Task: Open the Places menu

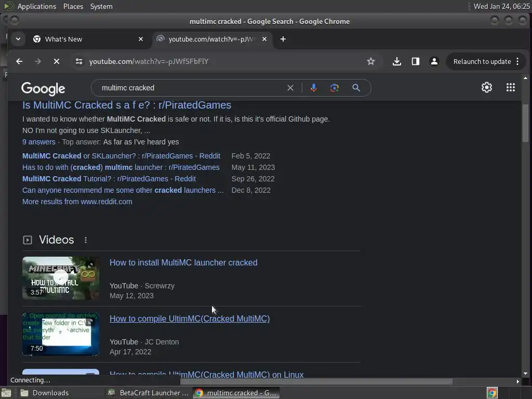Action: (x=73, y=6)
